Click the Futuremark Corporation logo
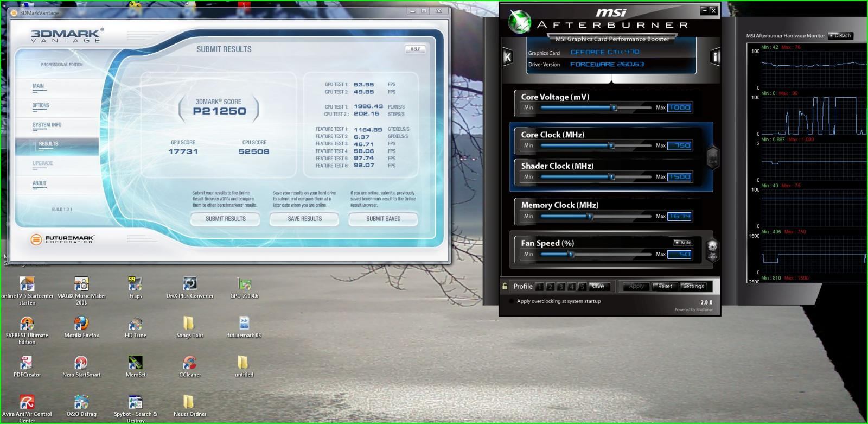Image resolution: width=868 pixels, height=424 pixels. (62, 239)
